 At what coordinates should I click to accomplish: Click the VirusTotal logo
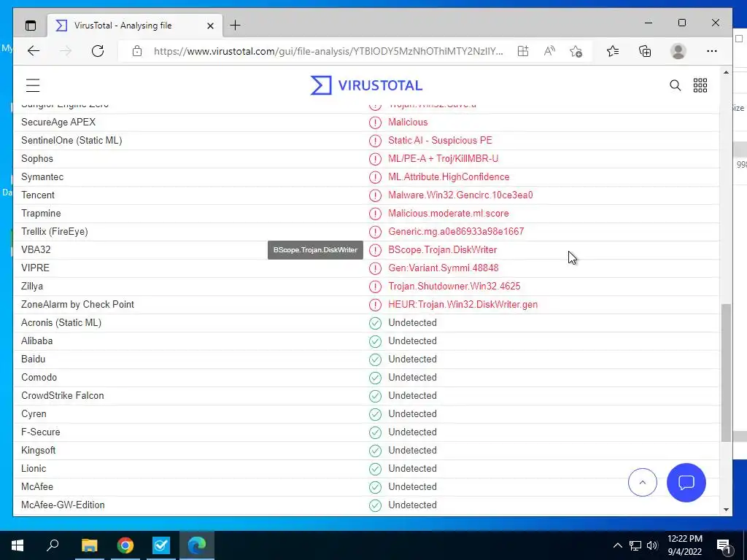point(366,85)
